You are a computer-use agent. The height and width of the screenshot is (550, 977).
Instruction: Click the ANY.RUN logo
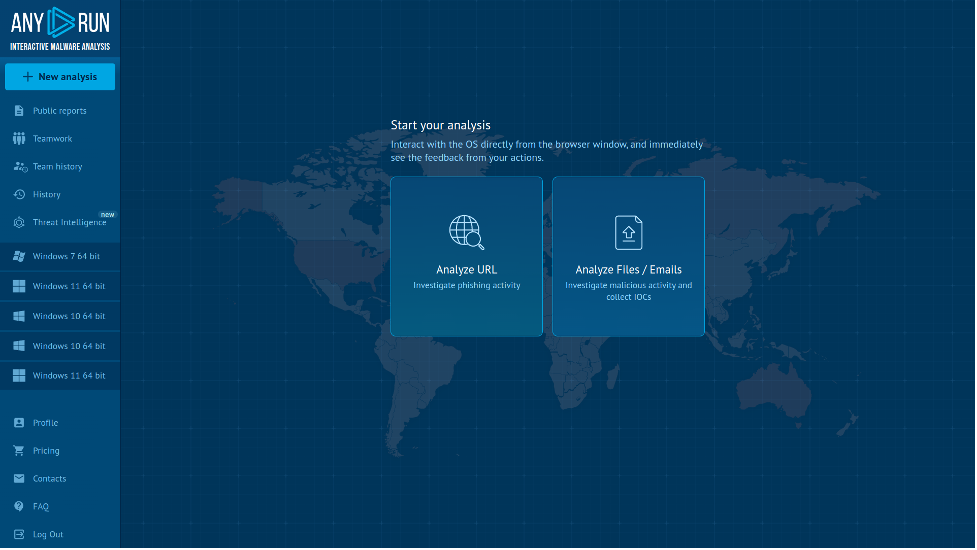[60, 29]
